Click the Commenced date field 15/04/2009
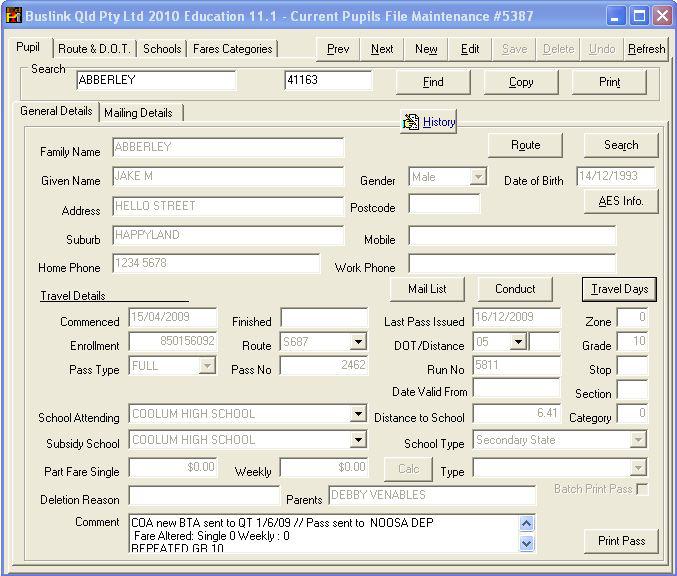 coord(173,317)
